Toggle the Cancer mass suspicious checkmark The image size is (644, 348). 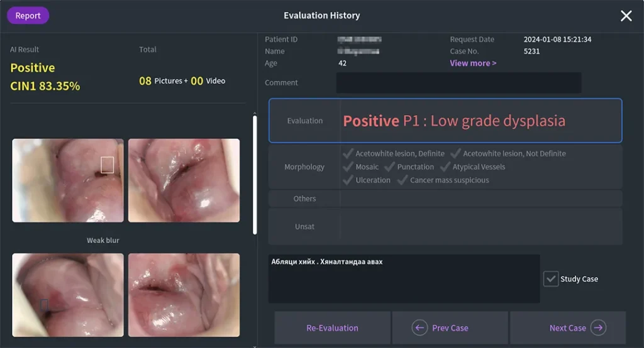(402, 180)
